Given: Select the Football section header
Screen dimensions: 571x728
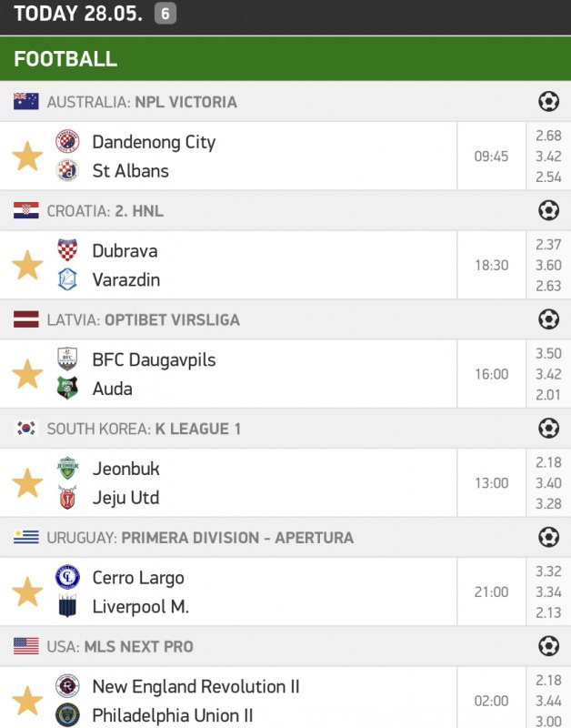Looking at the screenshot, I should point(65,59).
